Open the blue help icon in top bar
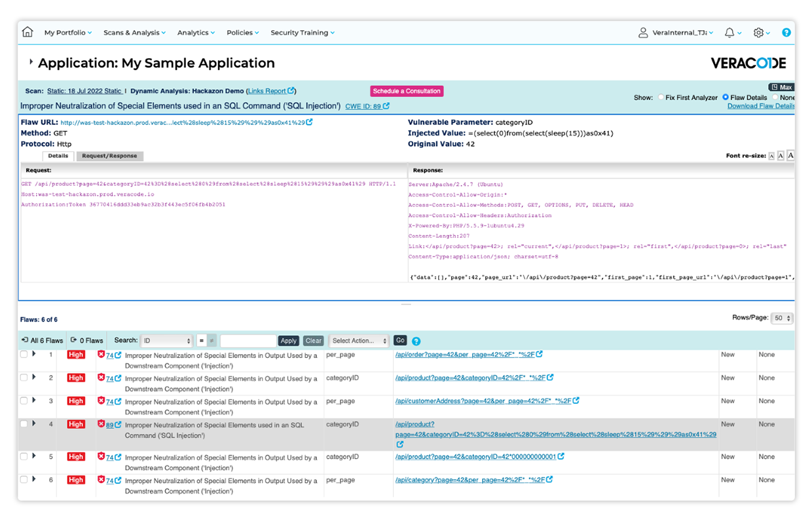Image resolution: width=812 pixels, height=521 pixels. click(786, 32)
